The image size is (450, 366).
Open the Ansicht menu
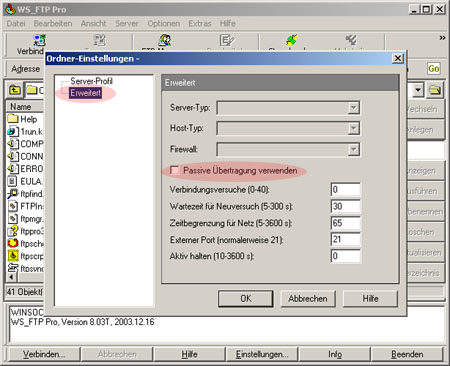tap(93, 23)
